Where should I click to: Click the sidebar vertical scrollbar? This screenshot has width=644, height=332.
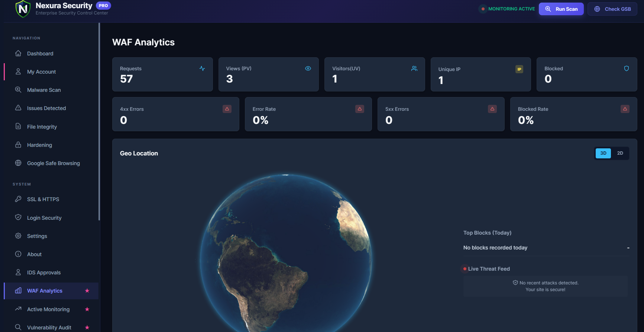(99, 122)
